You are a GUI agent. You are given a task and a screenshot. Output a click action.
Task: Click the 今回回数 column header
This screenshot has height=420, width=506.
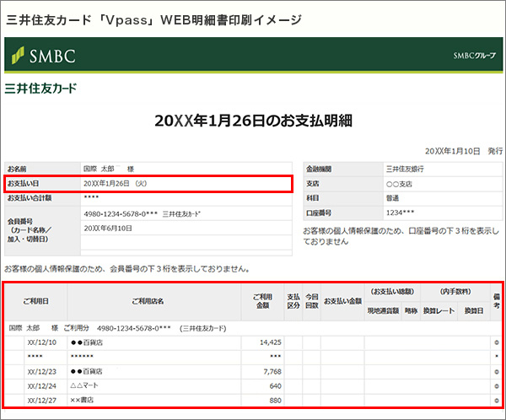click(312, 301)
